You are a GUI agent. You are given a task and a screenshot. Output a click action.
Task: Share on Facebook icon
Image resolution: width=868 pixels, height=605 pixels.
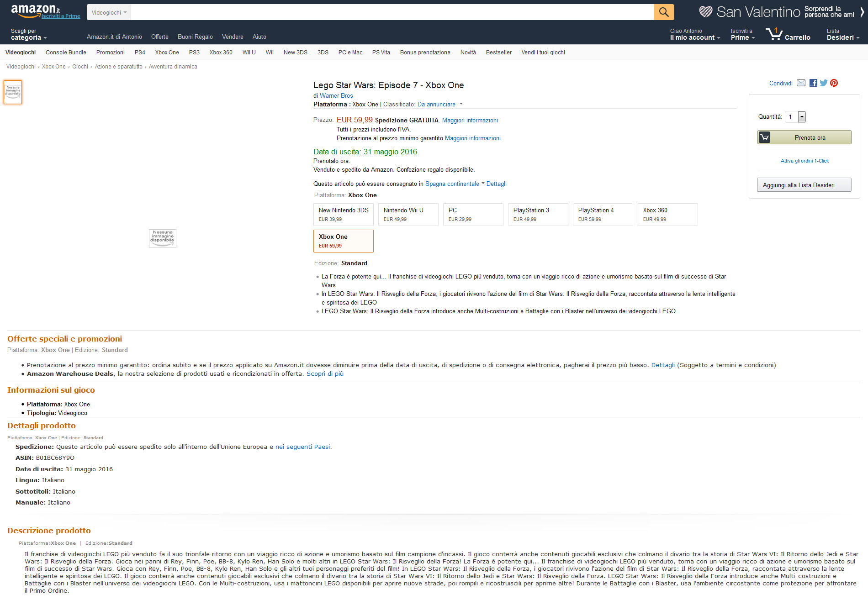point(813,83)
